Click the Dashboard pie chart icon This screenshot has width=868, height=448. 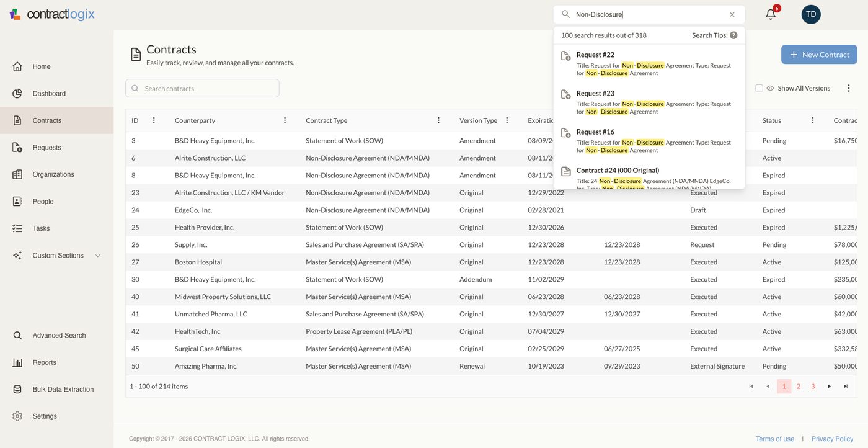click(17, 94)
